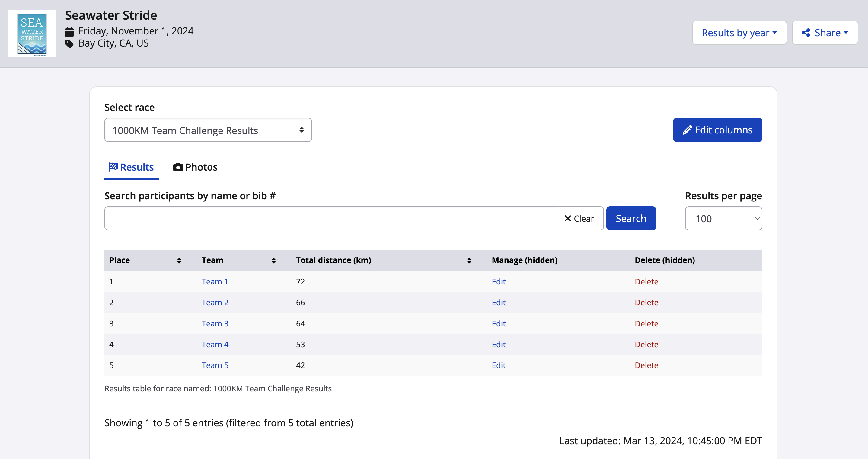This screenshot has width=868, height=459.
Task: Click the X Clear icon in search
Action: point(568,219)
